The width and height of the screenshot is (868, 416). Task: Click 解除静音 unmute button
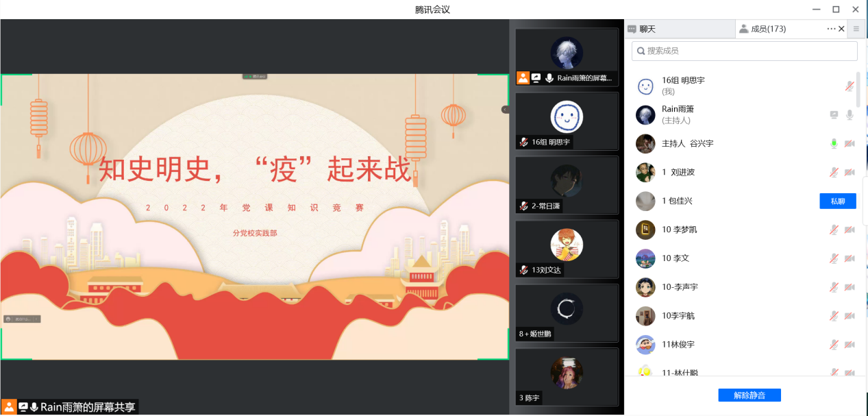pyautogui.click(x=749, y=395)
